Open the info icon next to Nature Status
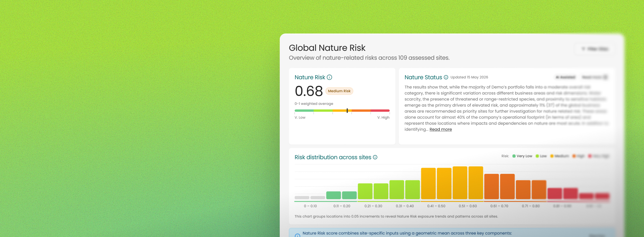Image resolution: width=644 pixels, height=237 pixels. pyautogui.click(x=446, y=77)
